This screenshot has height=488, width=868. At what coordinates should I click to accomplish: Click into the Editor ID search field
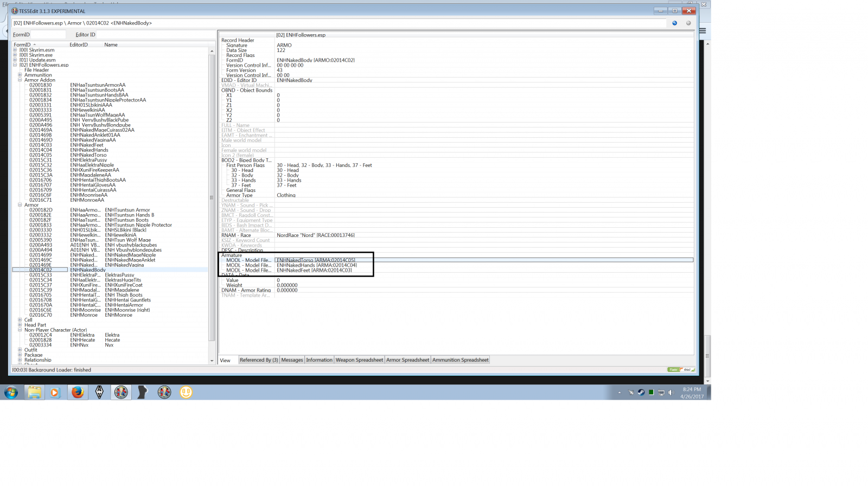(156, 34)
